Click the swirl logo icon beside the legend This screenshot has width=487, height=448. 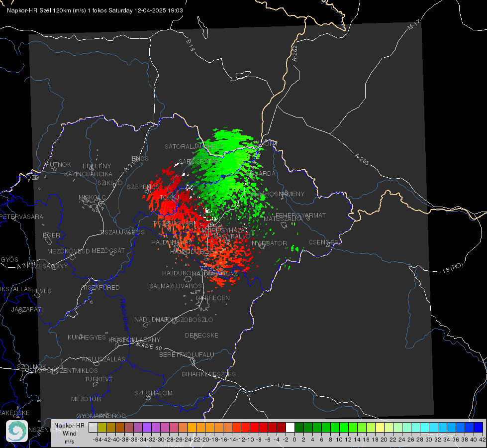click(17, 431)
